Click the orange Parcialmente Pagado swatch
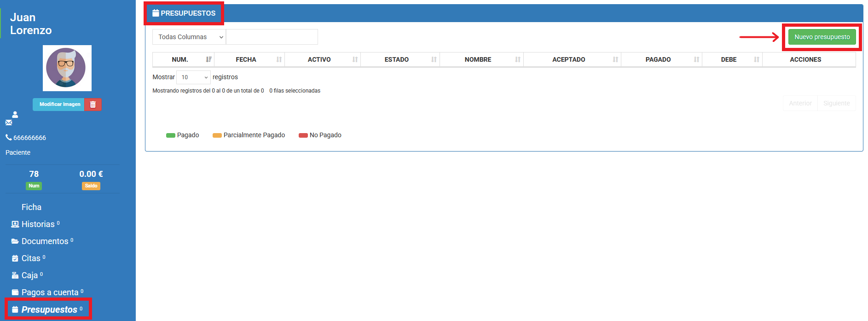 (217, 135)
